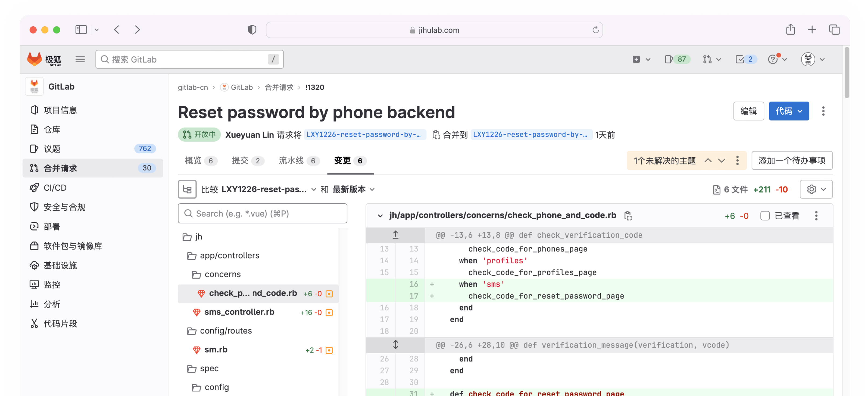Open Deployments (部署) sidebar item

click(x=92, y=227)
